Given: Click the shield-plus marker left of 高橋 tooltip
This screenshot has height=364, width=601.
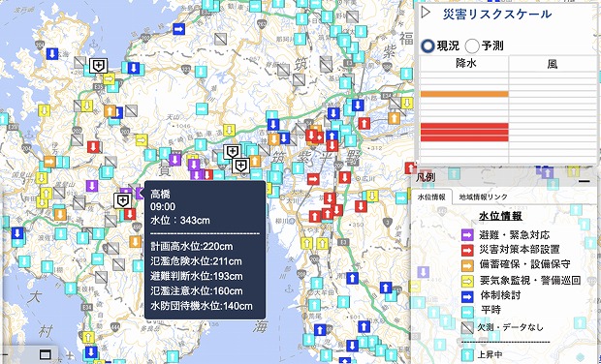Looking at the screenshot, I should pyautogui.click(x=122, y=200).
